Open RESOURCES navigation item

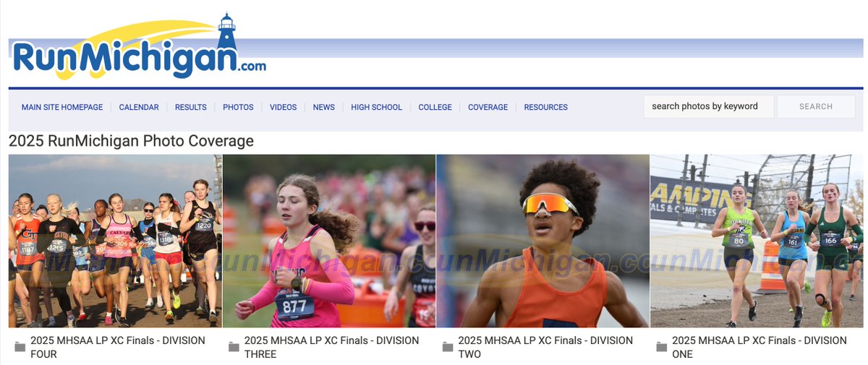coord(546,107)
